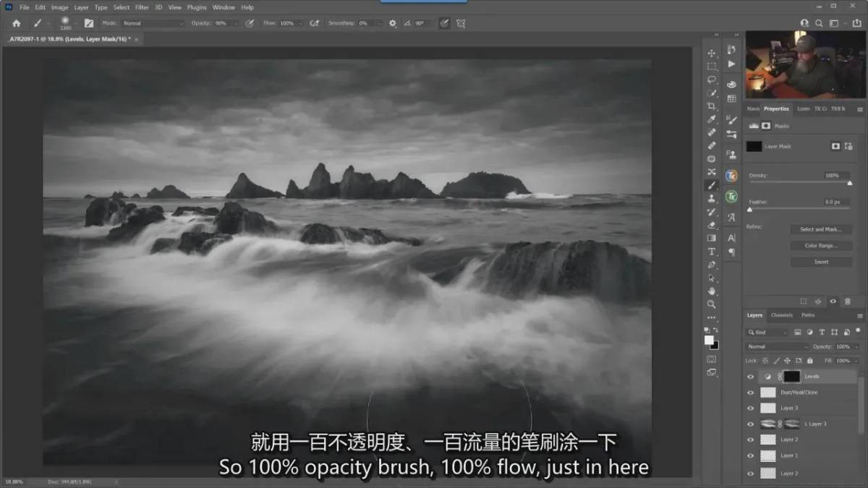Click the Select and Mask button
Image resolution: width=868 pixels, height=488 pixels.
tap(820, 229)
